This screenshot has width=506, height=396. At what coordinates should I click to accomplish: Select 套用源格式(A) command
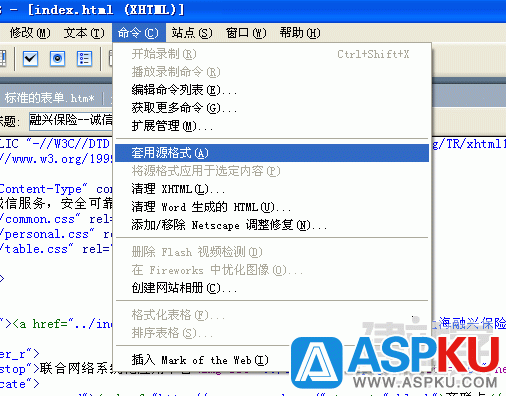coord(272,153)
